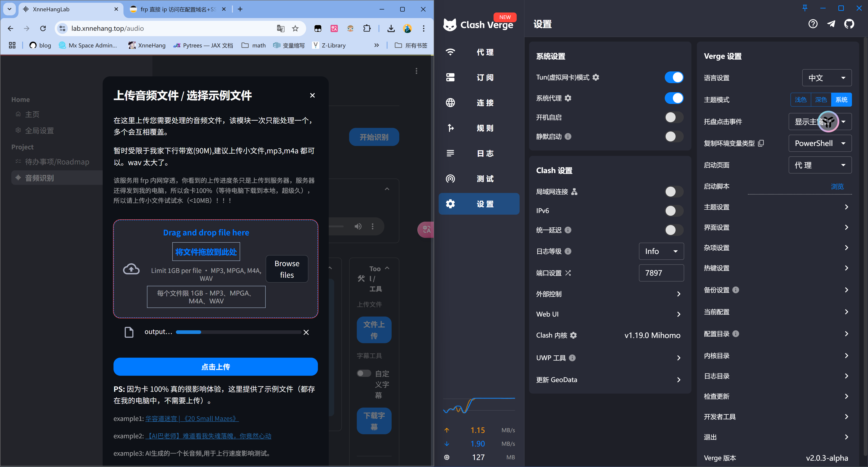Click the output file upload progress bar
The width and height of the screenshot is (868, 467).
238,332
